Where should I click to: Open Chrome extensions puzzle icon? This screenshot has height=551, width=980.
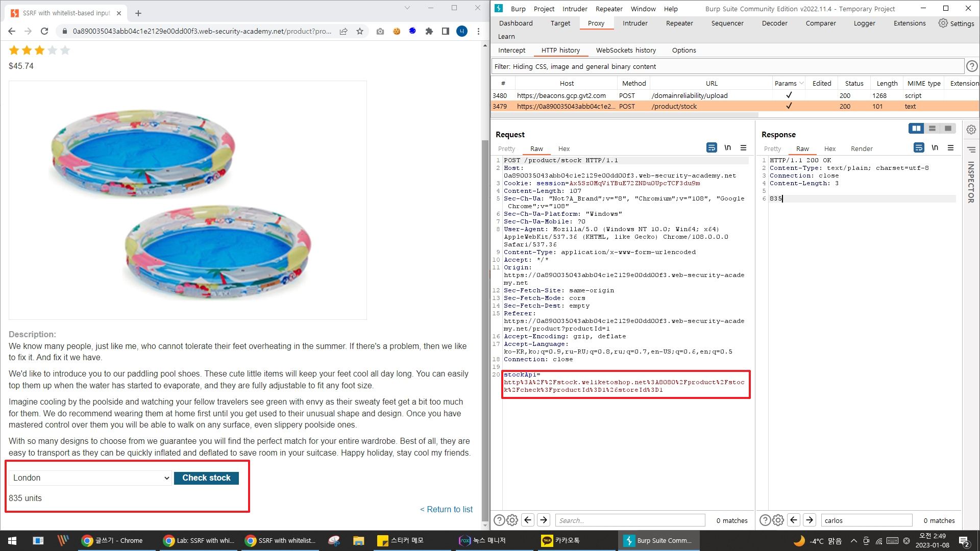(429, 31)
